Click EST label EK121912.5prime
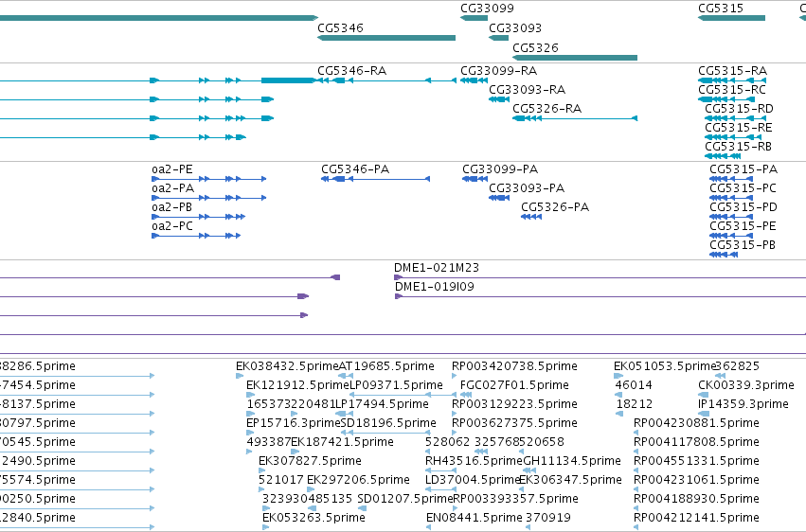The image size is (806, 532). [298, 385]
